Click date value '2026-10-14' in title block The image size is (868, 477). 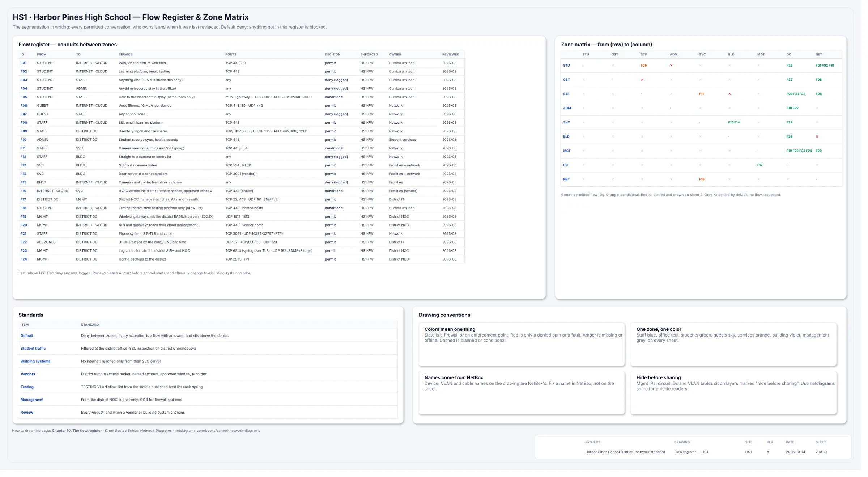795,452
